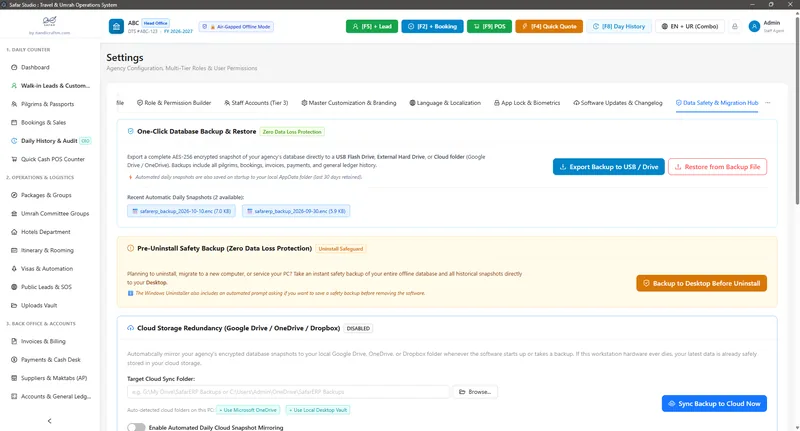800x431 pixels.
Task: Click the Head Office badge
Action: pos(156,23)
